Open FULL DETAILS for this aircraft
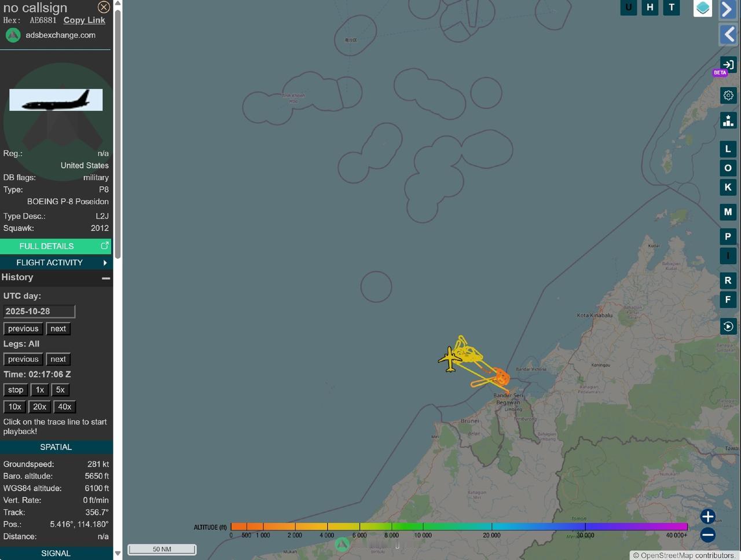Image resolution: width=741 pixels, height=560 pixels. pos(56,246)
